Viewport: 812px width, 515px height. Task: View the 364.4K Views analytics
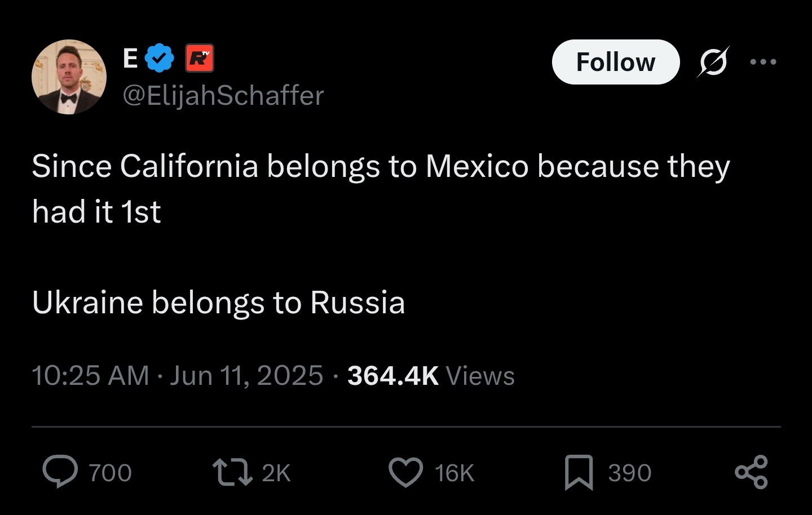point(431,376)
